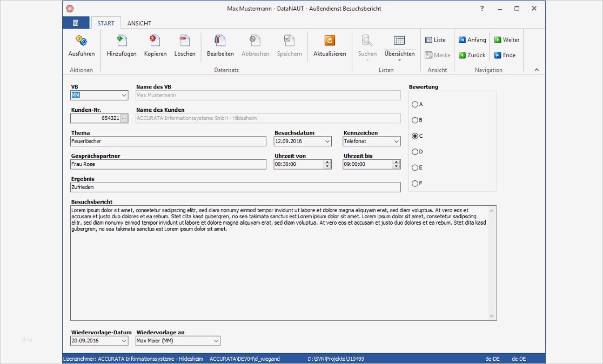Expand the Übersichten dropdown arrow
The image size is (603, 364).
click(399, 60)
